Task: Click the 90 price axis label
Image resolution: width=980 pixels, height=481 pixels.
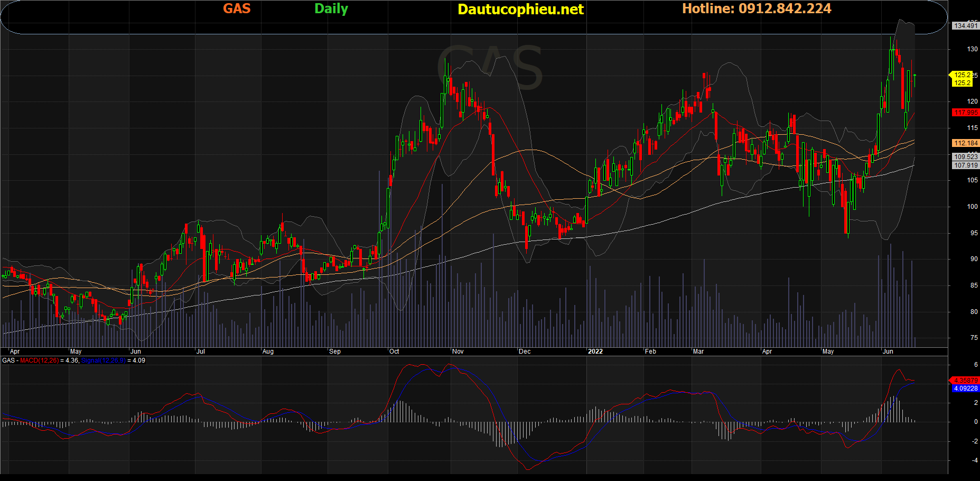Action: 974,259
